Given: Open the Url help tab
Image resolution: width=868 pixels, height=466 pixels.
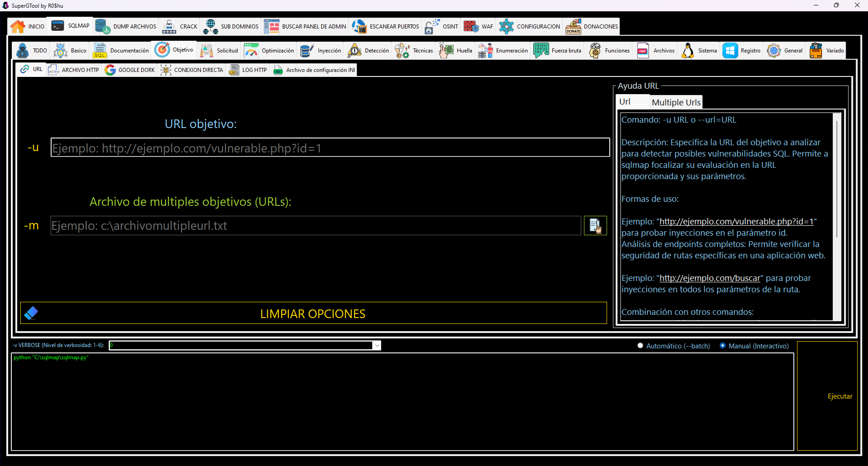Looking at the screenshot, I should 632,101.
